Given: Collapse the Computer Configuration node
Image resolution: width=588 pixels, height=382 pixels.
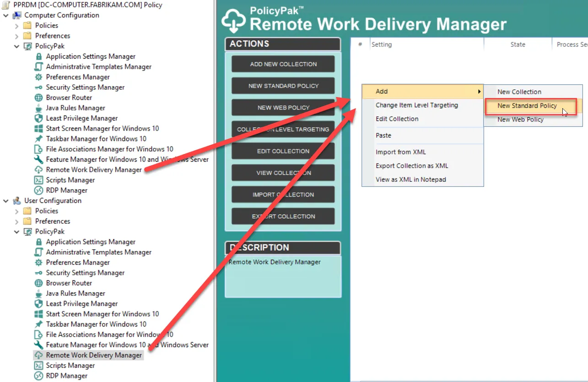Looking at the screenshot, I should pos(6,15).
